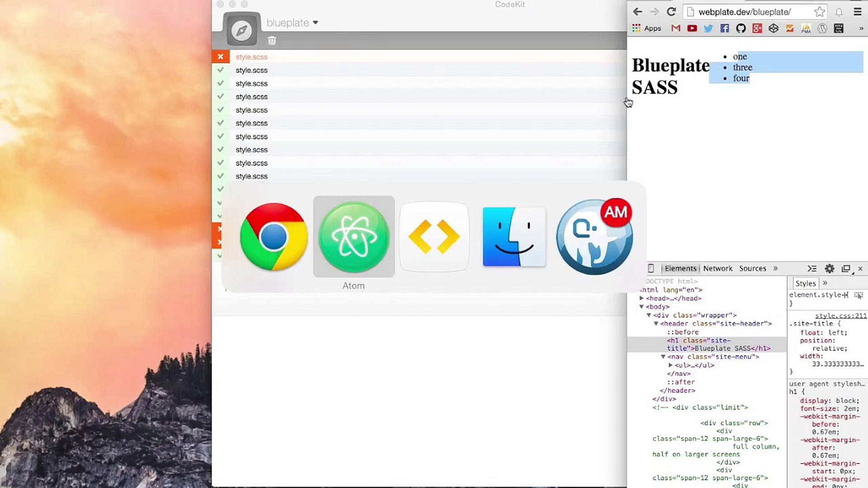The height and width of the screenshot is (488, 868).
Task: Expand the ul element node
Action: [670, 365]
